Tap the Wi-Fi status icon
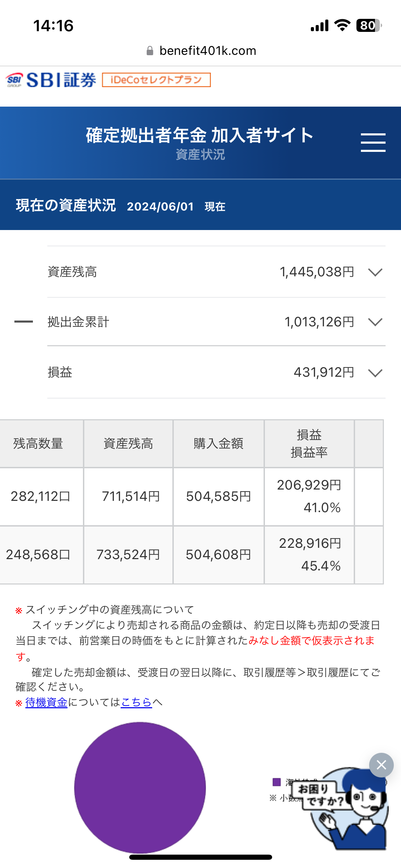The height and width of the screenshot is (868, 401). tap(342, 25)
